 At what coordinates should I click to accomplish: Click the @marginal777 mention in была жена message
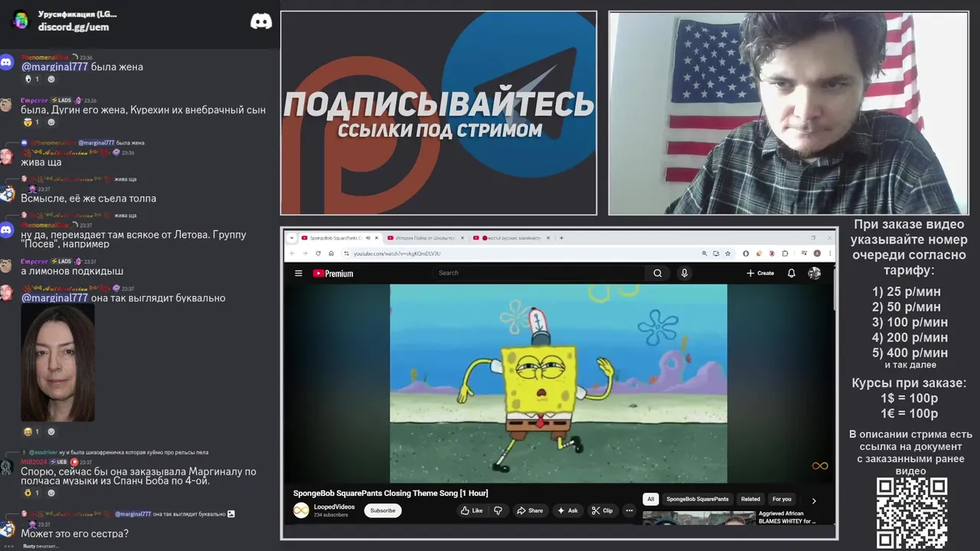tap(54, 67)
